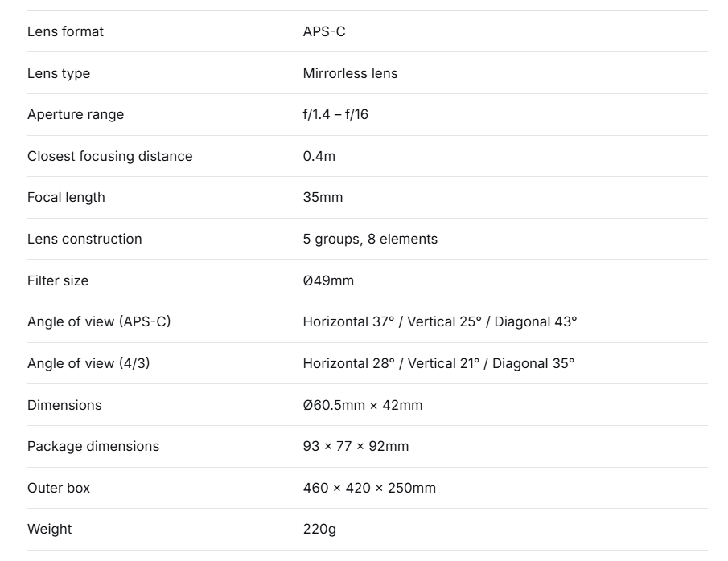
Task: Click the "Package dimensions" label
Action: click(x=93, y=446)
